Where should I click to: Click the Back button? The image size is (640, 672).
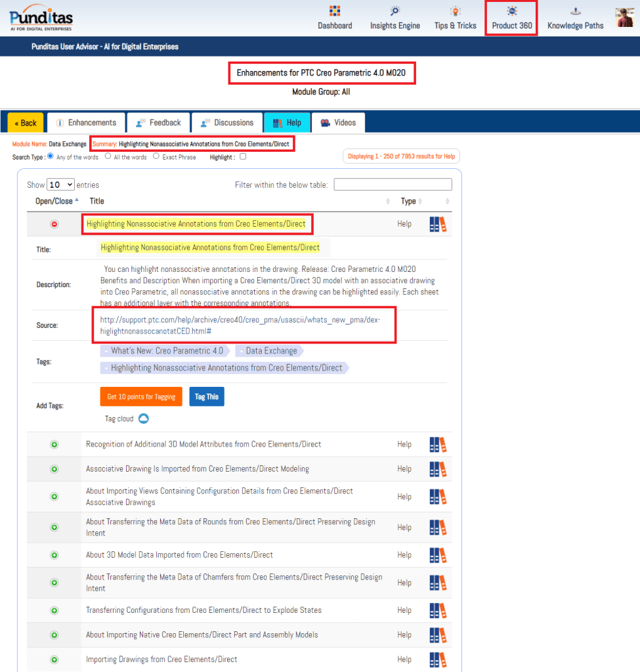[x=26, y=123]
